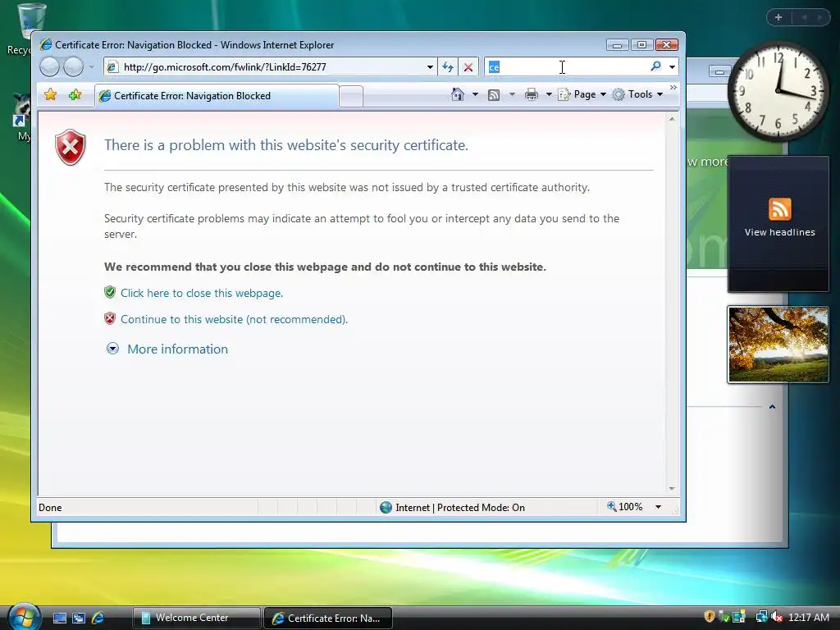Click the IE page icon in address bar
Screen dimensions: 840x630
coord(112,67)
